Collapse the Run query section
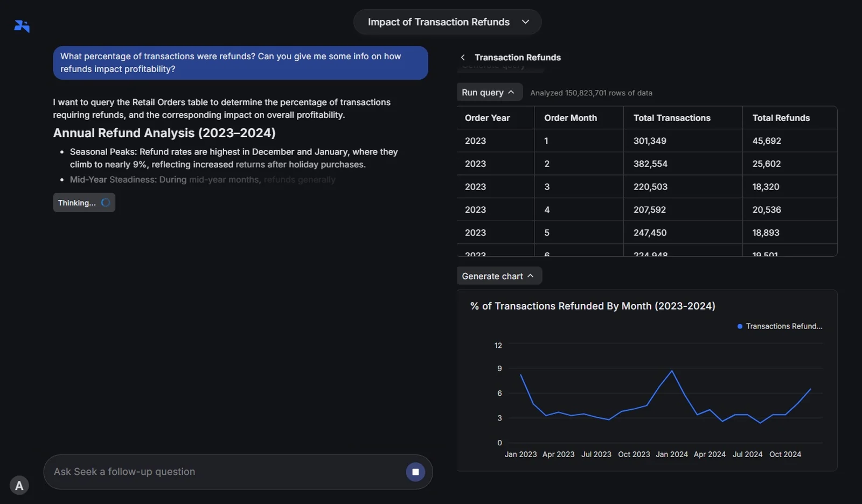 [490, 92]
